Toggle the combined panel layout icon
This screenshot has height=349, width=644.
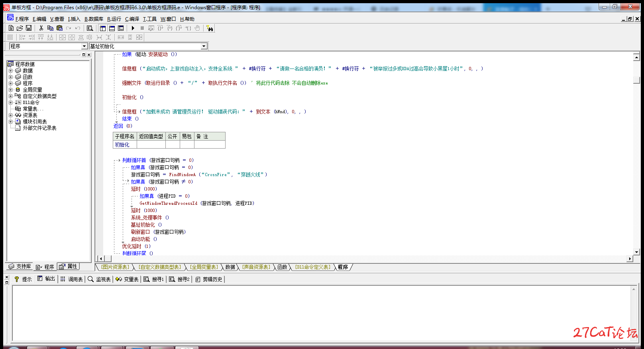pyautogui.click(x=121, y=28)
